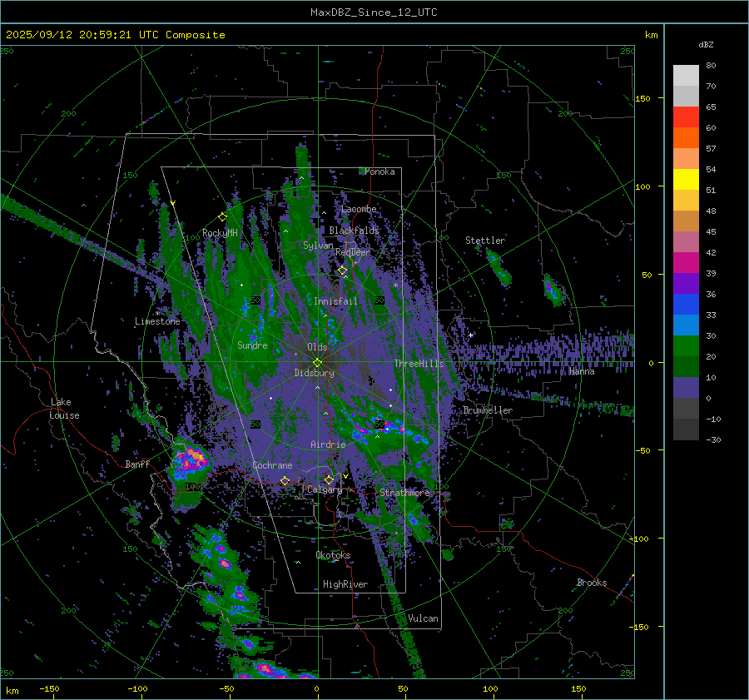Viewport: 749px width, 700px height.
Task: Click the Innisfail city label
Action: click(336, 301)
